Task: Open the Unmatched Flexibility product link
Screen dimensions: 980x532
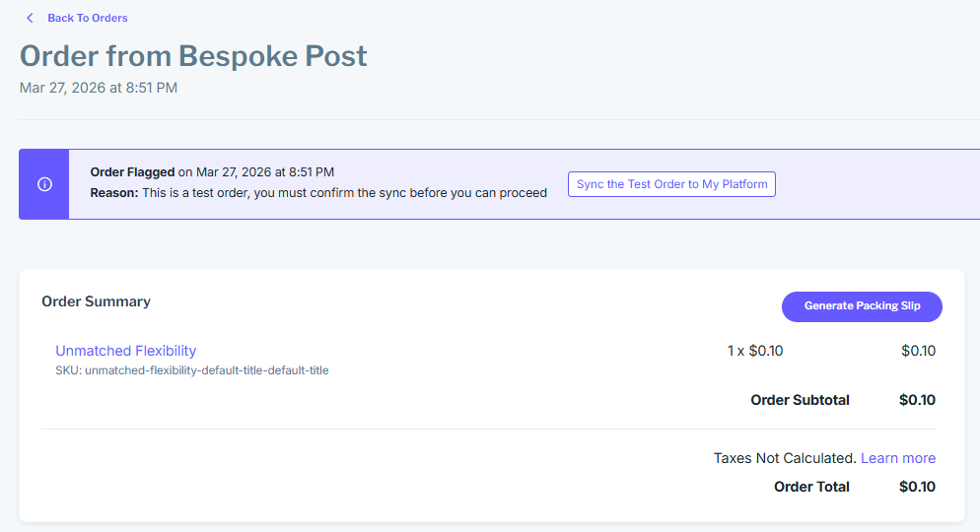Action: point(125,351)
